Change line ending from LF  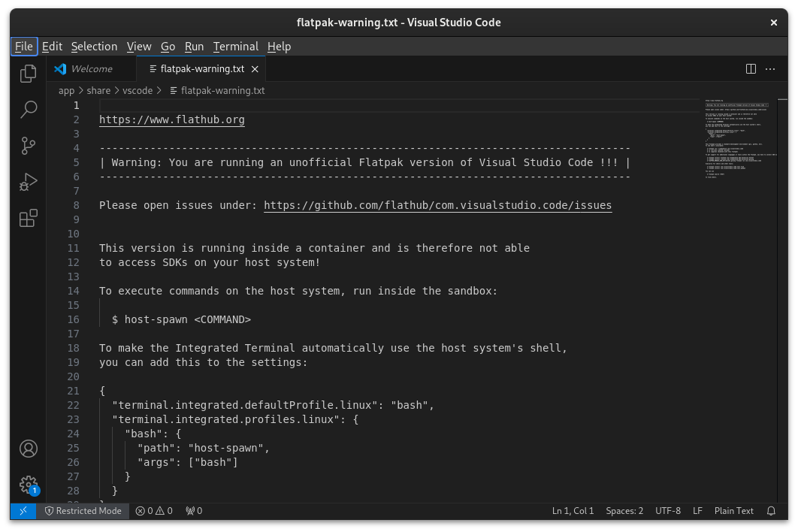697,511
